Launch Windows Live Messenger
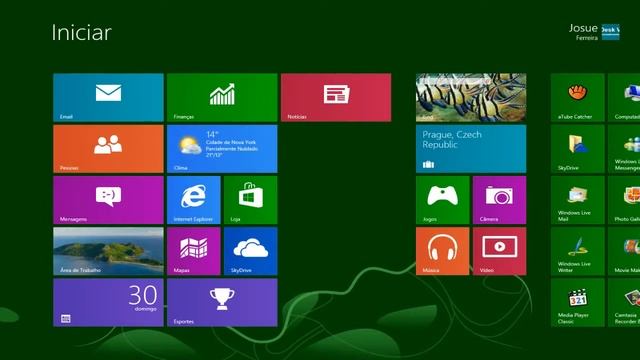Screen dimensions: 640x360 click(624, 149)
